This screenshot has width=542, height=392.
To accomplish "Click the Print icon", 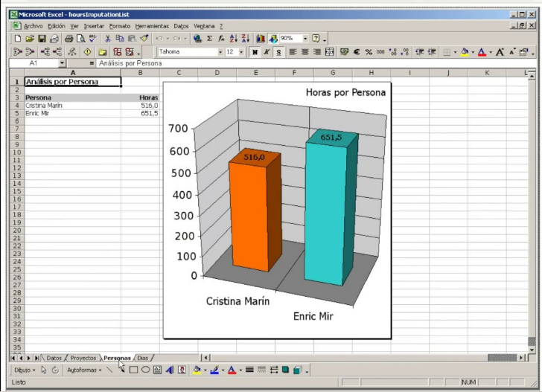I will (68, 39).
